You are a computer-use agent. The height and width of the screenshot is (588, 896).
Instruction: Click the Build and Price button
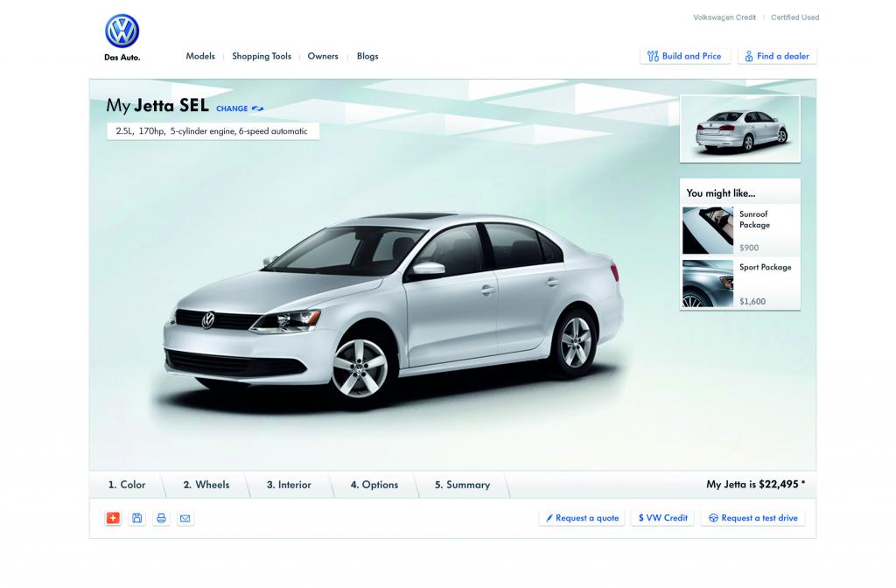point(685,56)
